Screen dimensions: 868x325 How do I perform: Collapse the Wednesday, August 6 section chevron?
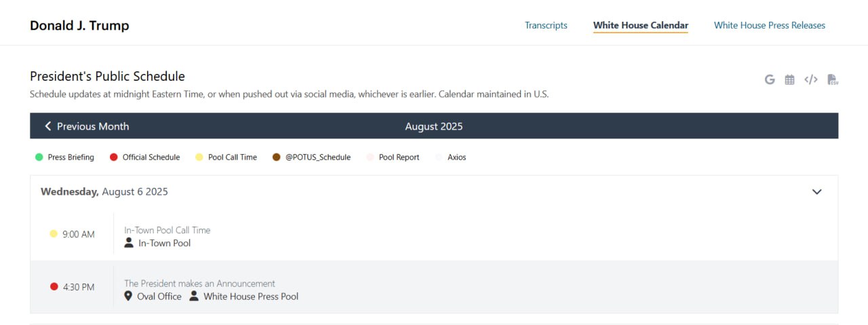(816, 192)
